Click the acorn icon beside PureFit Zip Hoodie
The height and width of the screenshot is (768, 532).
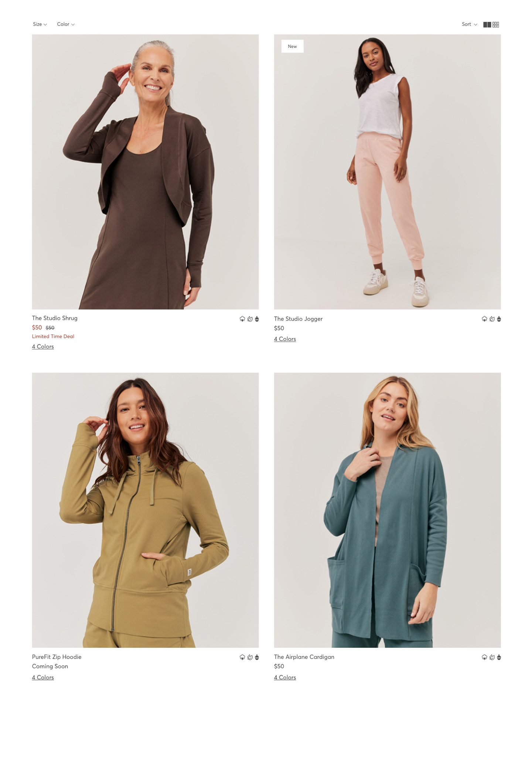pos(257,657)
